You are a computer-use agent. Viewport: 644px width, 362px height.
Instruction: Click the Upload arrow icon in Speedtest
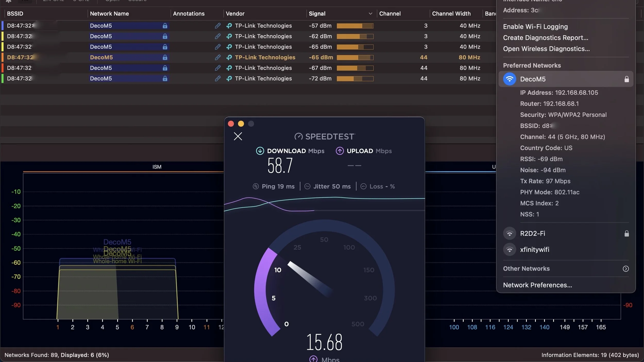point(340,151)
